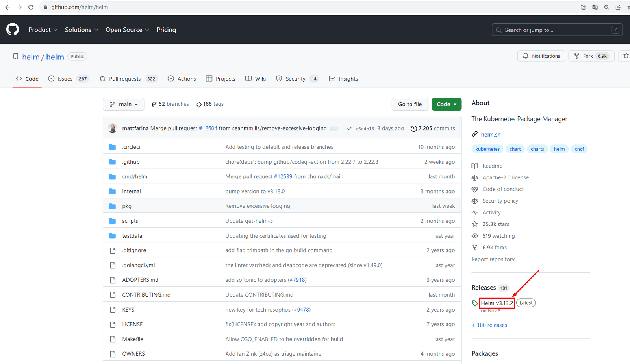Click the Report repository link

(493, 259)
